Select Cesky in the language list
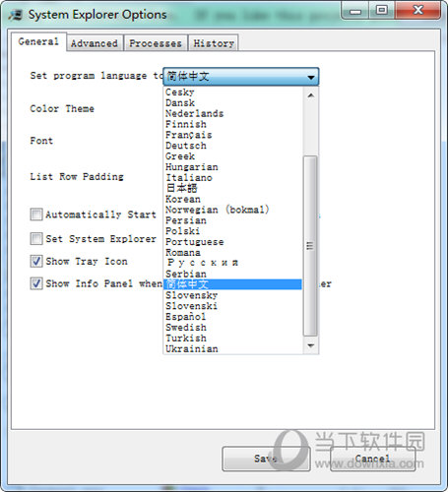 click(x=232, y=92)
